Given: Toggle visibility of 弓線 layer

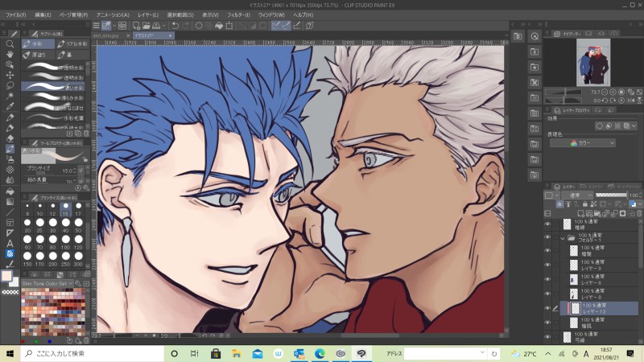Looking at the screenshot, I should click(547, 336).
